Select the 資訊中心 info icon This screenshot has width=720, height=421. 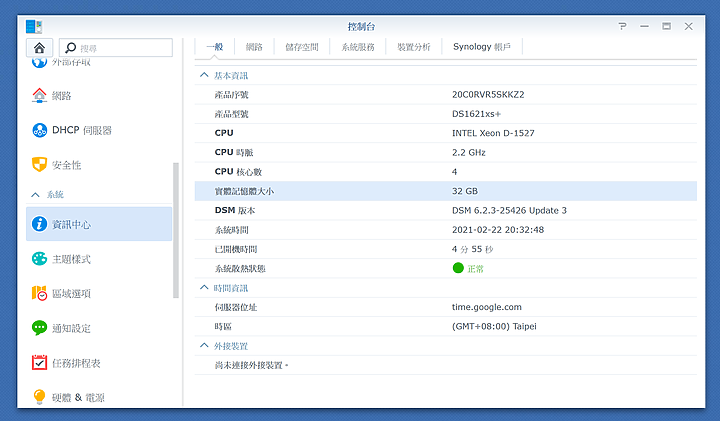39,224
